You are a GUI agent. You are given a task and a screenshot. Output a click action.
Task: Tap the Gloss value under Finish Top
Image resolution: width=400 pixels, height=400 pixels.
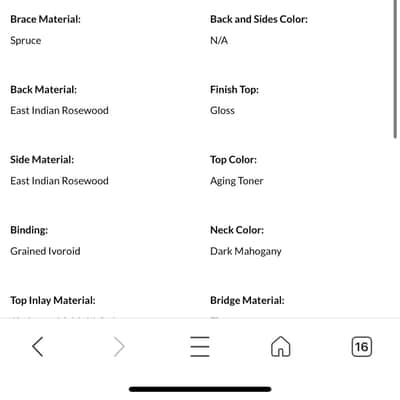(222, 110)
